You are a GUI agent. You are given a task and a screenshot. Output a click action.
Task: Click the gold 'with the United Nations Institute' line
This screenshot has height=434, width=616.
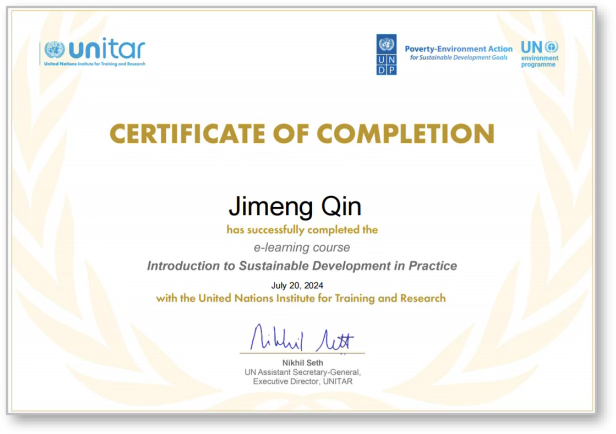301,298
